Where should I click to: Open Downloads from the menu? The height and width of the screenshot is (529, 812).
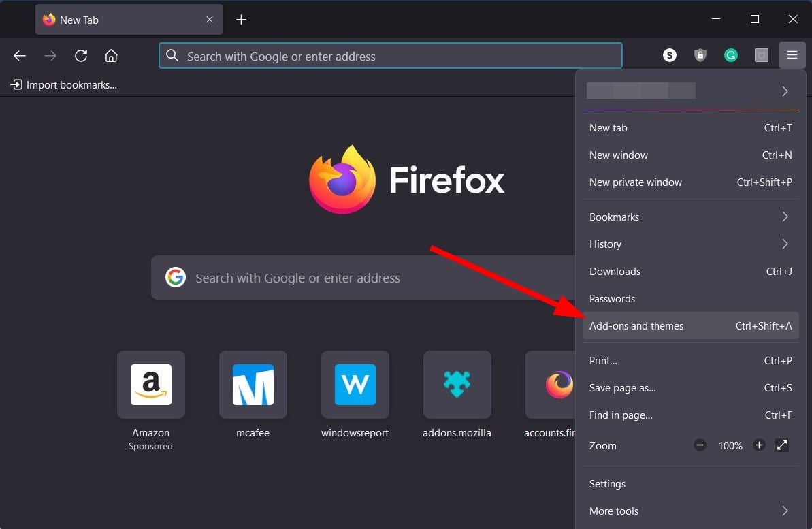click(690, 271)
